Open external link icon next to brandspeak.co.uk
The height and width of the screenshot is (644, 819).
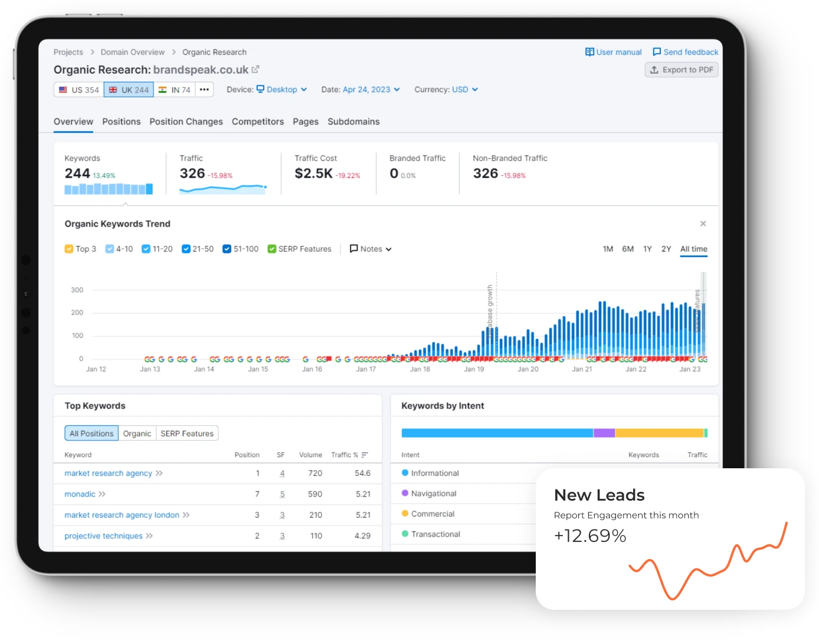coord(255,70)
